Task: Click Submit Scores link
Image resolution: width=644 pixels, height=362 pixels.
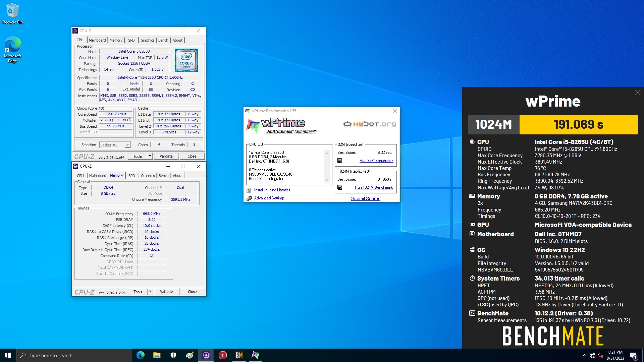Action: (366, 198)
